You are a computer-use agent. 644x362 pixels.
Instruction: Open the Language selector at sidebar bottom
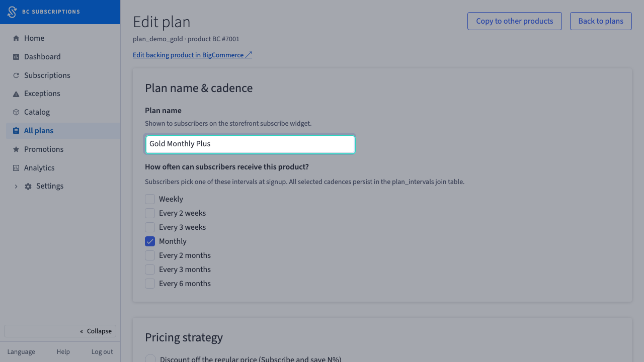tap(21, 352)
